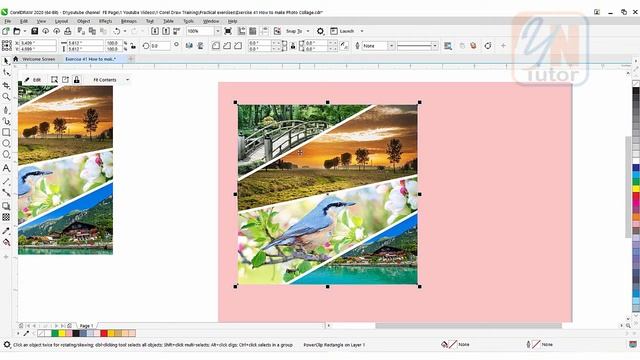Open the Outline Width None dropdown
This screenshot has width=640, height=360.
pos(391,46)
